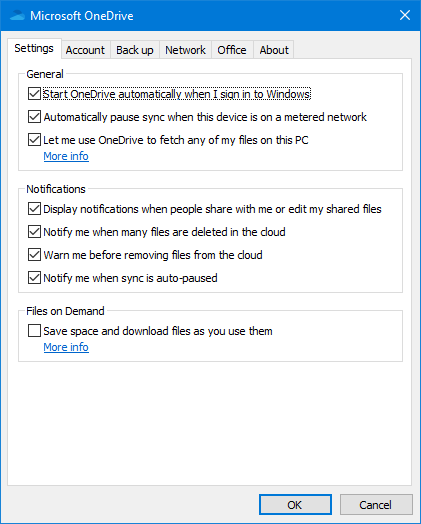Select the Settings tab
421x524 pixels.
pos(34,48)
